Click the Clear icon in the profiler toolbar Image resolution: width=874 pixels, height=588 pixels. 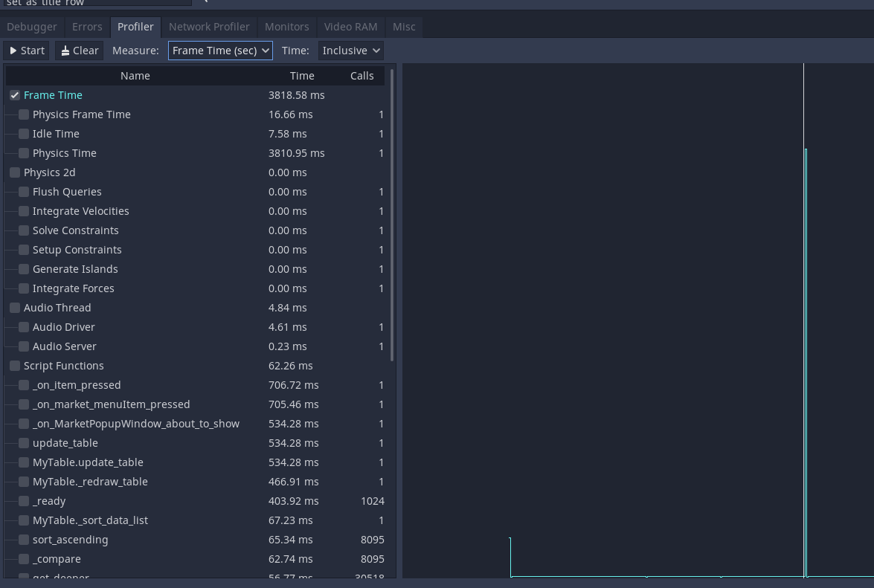(x=66, y=51)
